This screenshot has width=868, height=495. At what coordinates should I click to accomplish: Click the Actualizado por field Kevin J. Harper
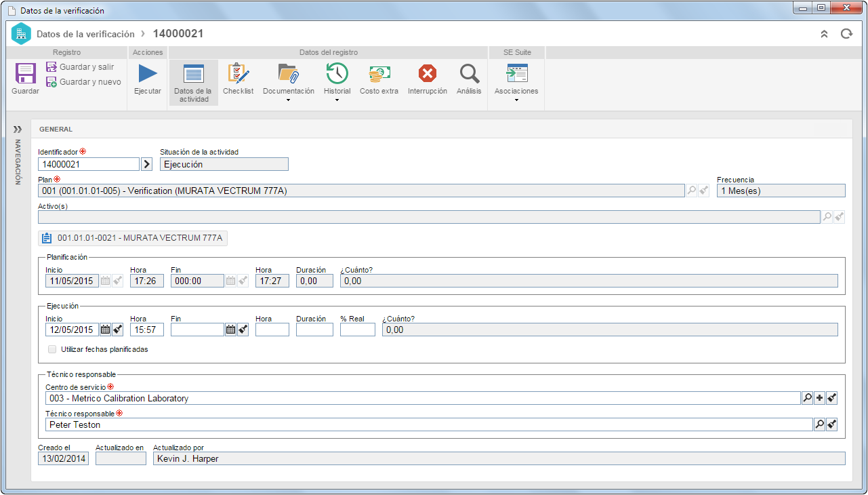(x=499, y=458)
